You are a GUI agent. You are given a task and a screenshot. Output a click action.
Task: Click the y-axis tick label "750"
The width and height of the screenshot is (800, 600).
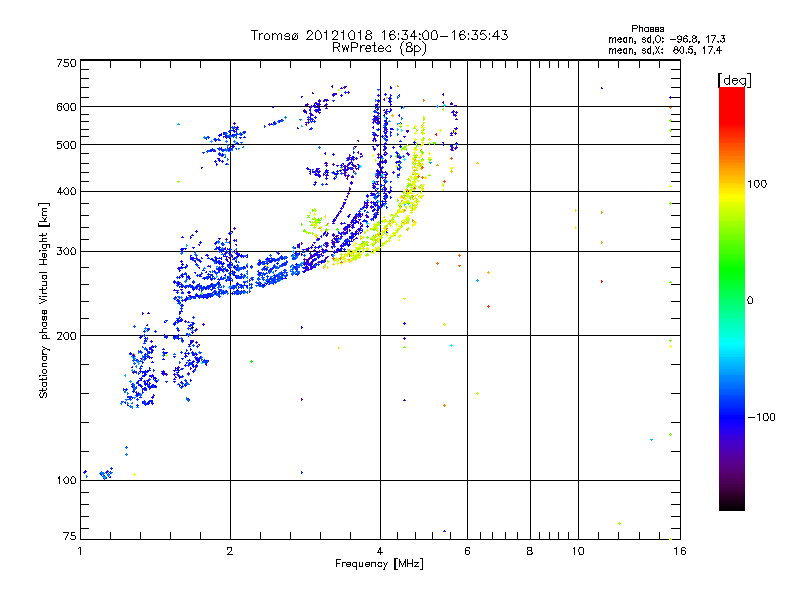coord(66,64)
